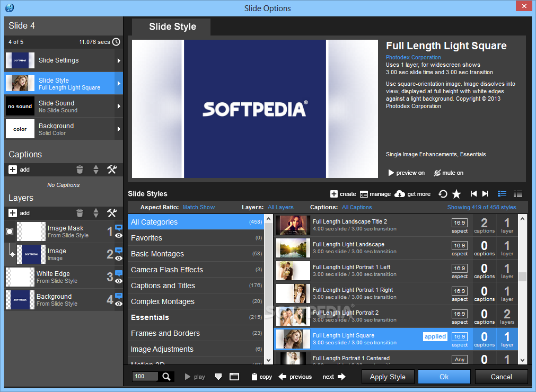This screenshot has width=536, height=392.
Task: Delete layer using Layers trash icon
Action: coord(80,213)
